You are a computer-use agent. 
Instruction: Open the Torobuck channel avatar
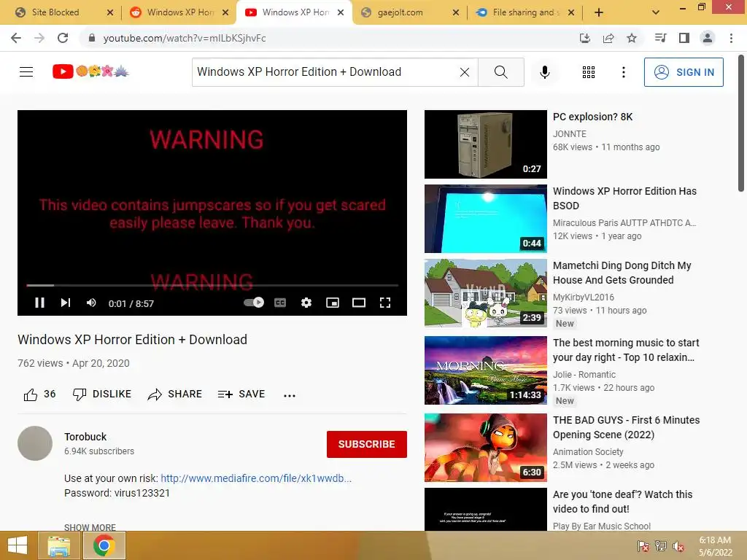tap(35, 443)
